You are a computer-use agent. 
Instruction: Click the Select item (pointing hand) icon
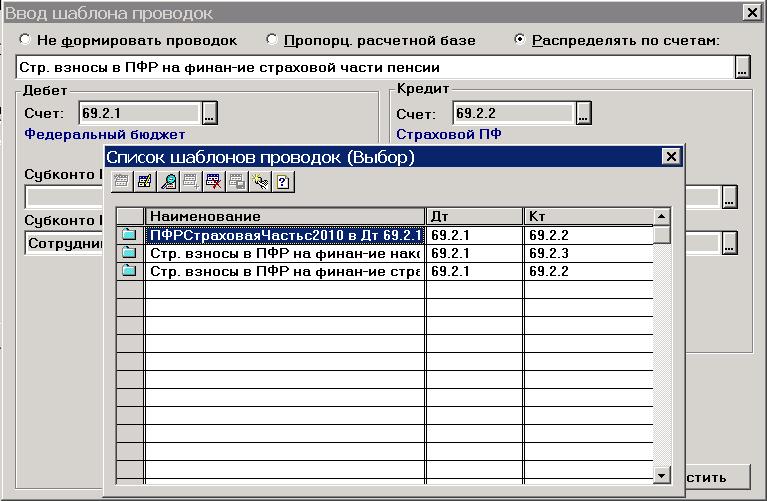tap(260, 182)
